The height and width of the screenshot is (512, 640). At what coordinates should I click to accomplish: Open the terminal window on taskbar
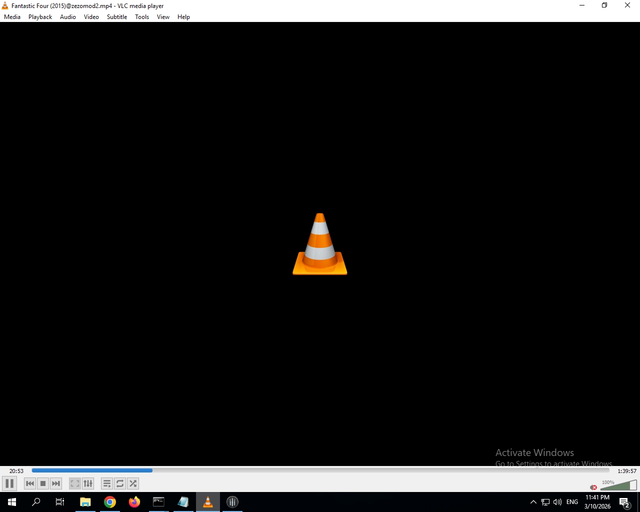point(159,502)
